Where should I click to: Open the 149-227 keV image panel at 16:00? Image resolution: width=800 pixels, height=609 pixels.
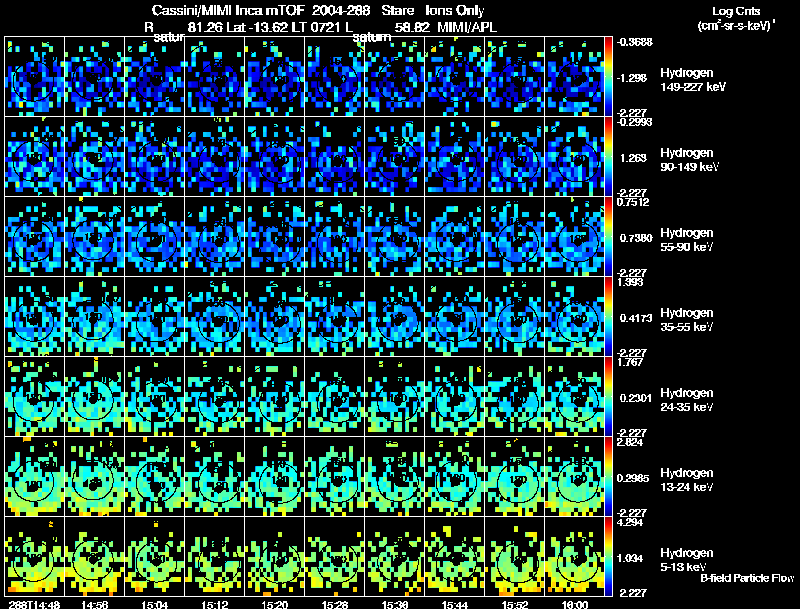pos(574,77)
